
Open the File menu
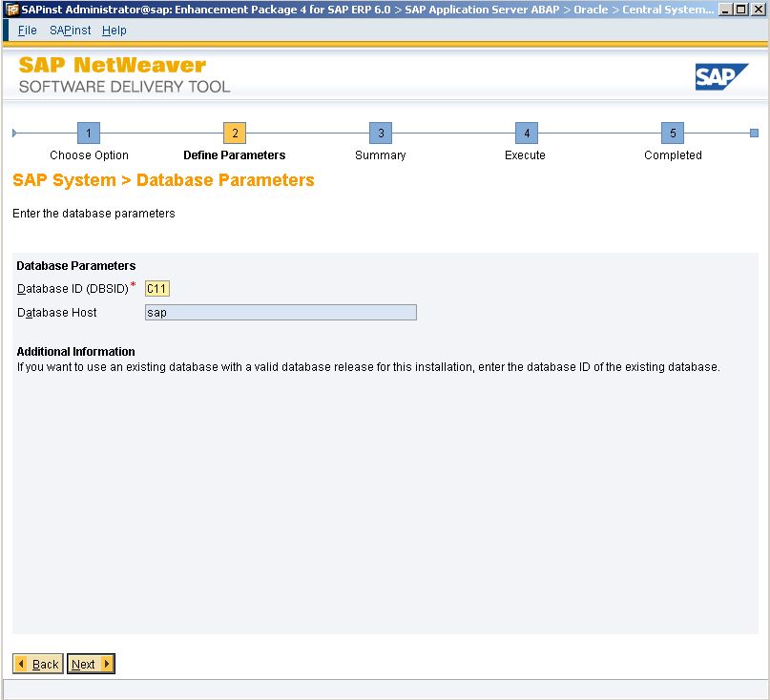27,31
